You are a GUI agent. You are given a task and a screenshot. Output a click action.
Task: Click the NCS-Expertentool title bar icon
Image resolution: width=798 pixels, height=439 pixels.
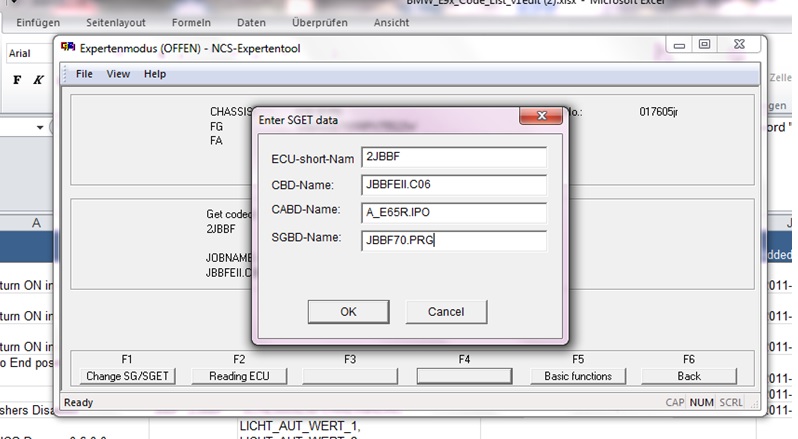[68, 47]
